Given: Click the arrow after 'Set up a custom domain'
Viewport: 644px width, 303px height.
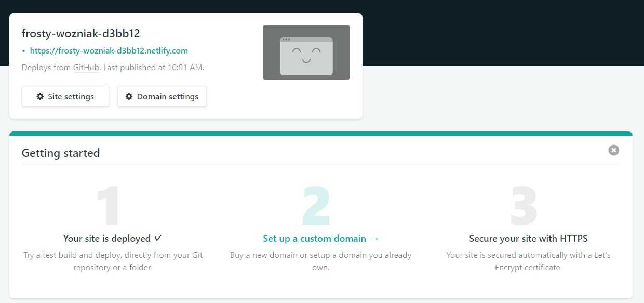Looking at the screenshot, I should coord(374,239).
